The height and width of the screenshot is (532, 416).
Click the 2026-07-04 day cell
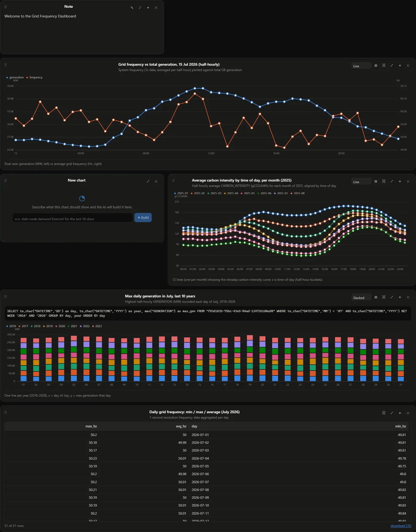tap(200, 459)
